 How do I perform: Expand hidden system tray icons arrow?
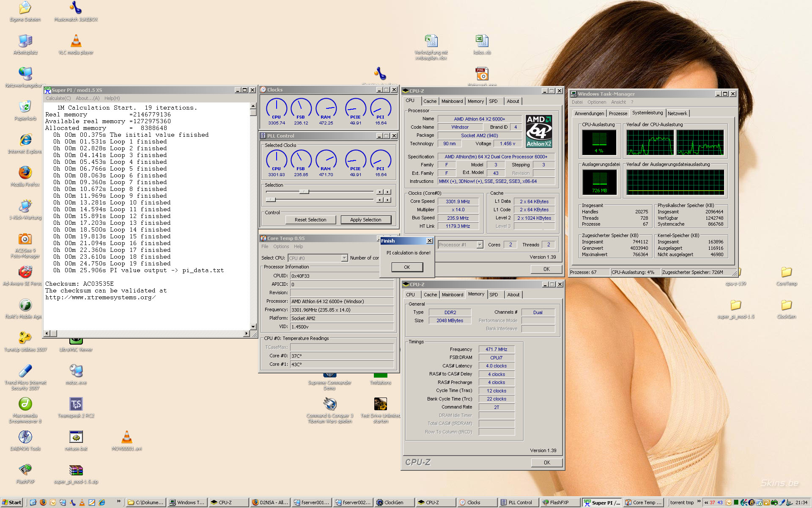[x=706, y=502]
